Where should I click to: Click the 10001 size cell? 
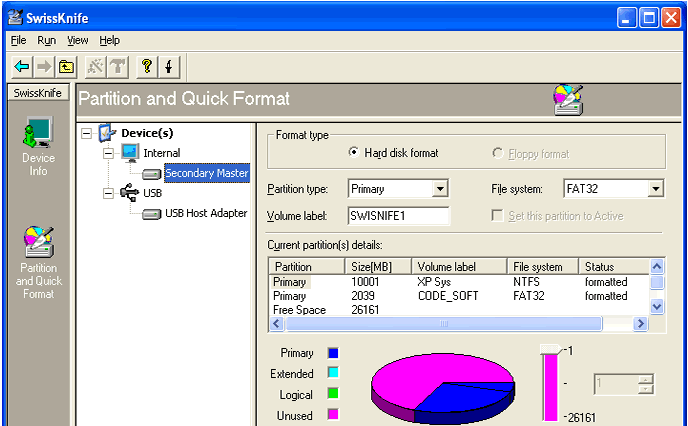point(365,282)
